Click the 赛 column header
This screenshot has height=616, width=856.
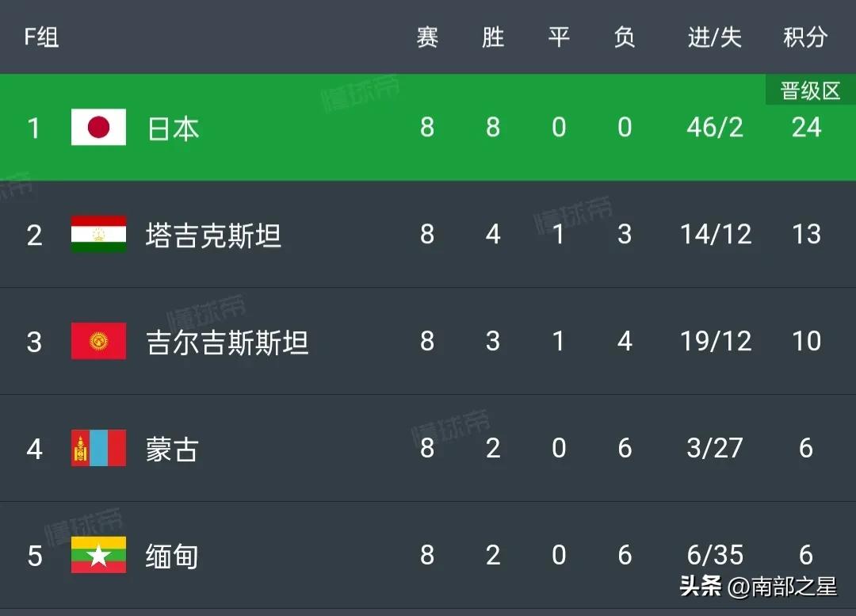(427, 37)
